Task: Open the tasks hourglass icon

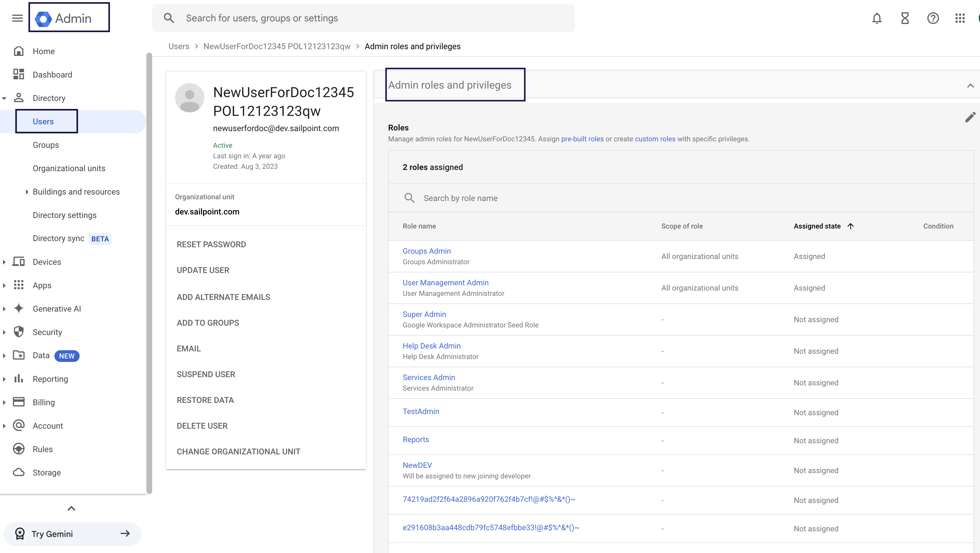Action: point(905,18)
